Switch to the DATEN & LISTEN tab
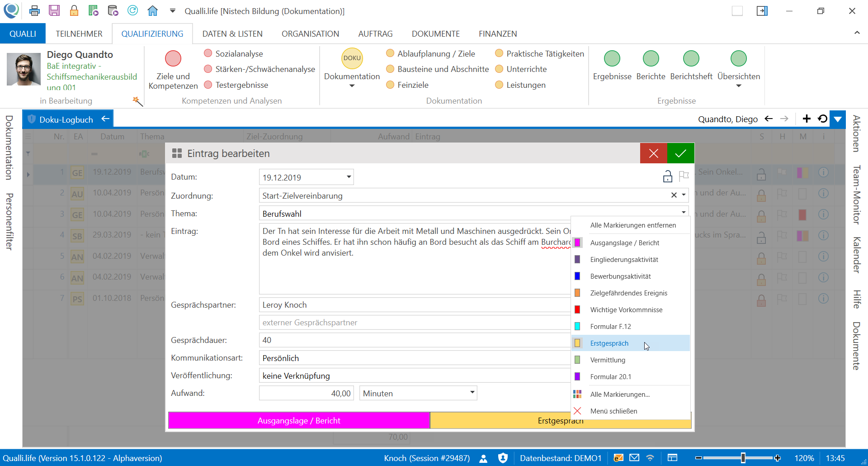This screenshot has height=466, width=868. (232, 33)
